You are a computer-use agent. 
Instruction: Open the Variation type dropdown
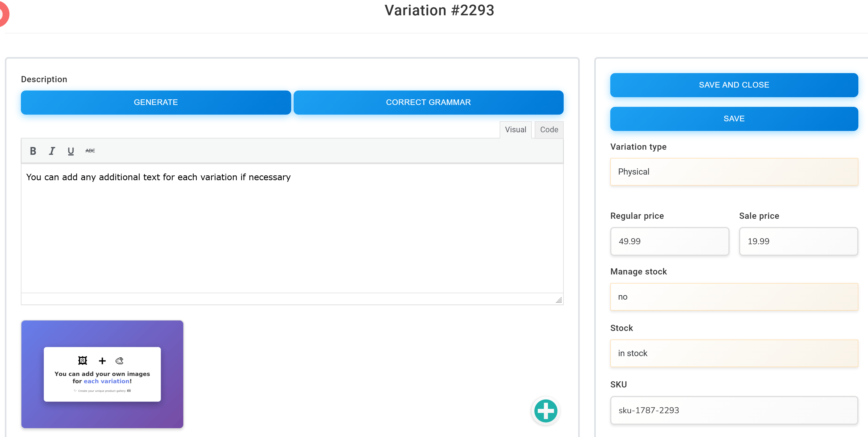(734, 172)
